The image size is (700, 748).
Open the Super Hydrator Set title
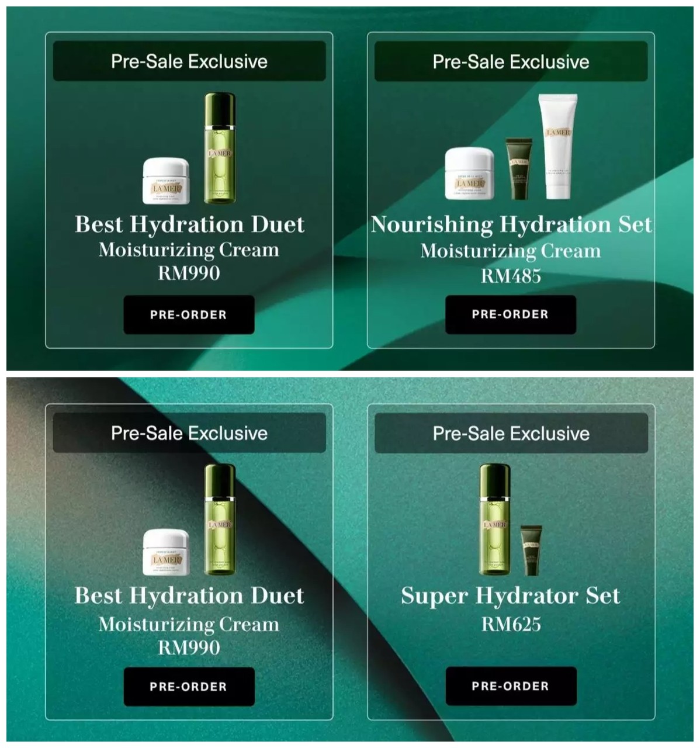(511, 595)
